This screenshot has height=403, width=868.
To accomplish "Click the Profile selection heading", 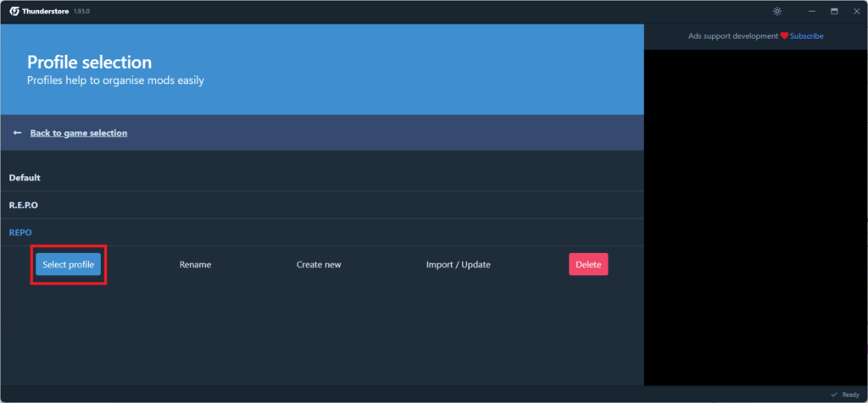I will (90, 61).
